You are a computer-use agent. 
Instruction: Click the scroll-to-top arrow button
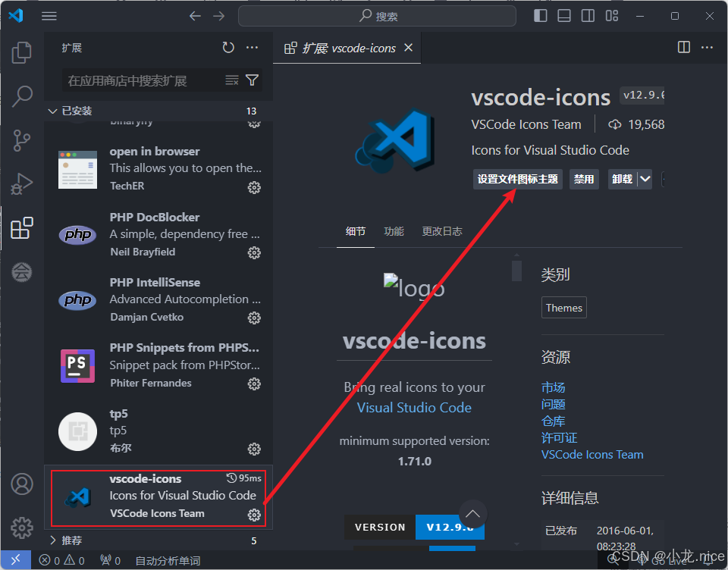pos(472,513)
